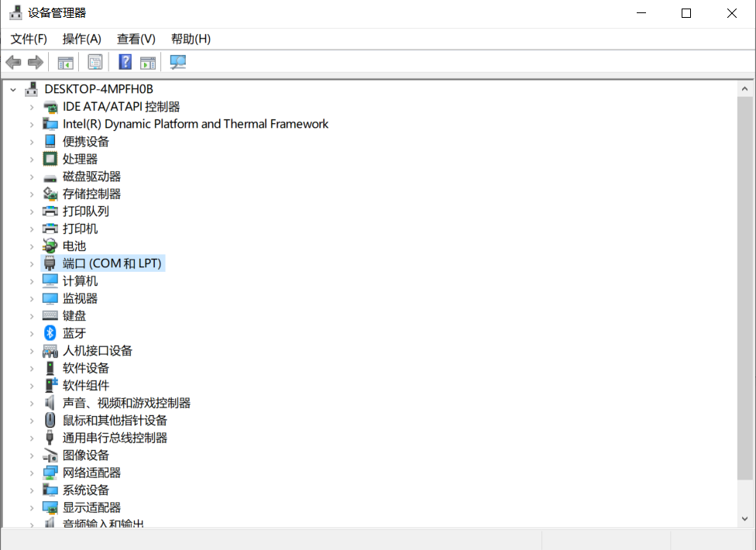Expand the 显示适配器 category
The width and height of the screenshot is (756, 550).
click(32, 507)
